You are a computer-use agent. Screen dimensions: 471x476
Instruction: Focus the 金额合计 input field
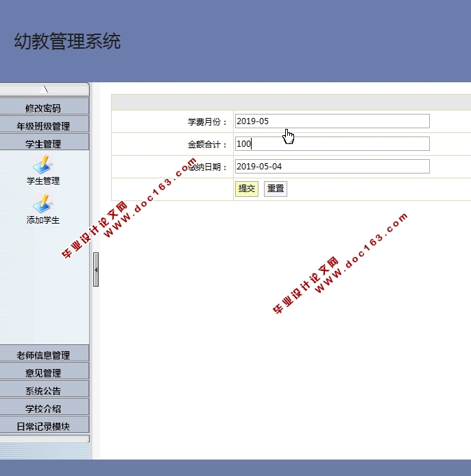point(333,143)
